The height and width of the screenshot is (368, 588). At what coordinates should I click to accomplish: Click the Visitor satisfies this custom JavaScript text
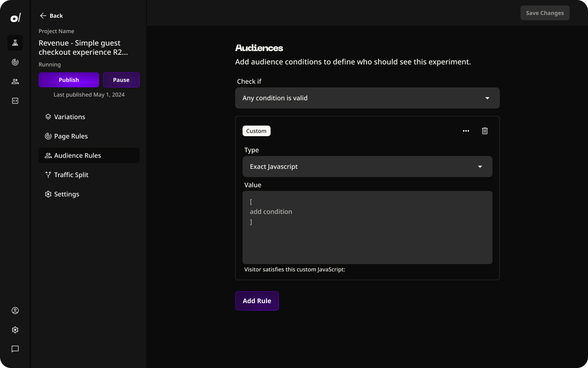(x=294, y=270)
